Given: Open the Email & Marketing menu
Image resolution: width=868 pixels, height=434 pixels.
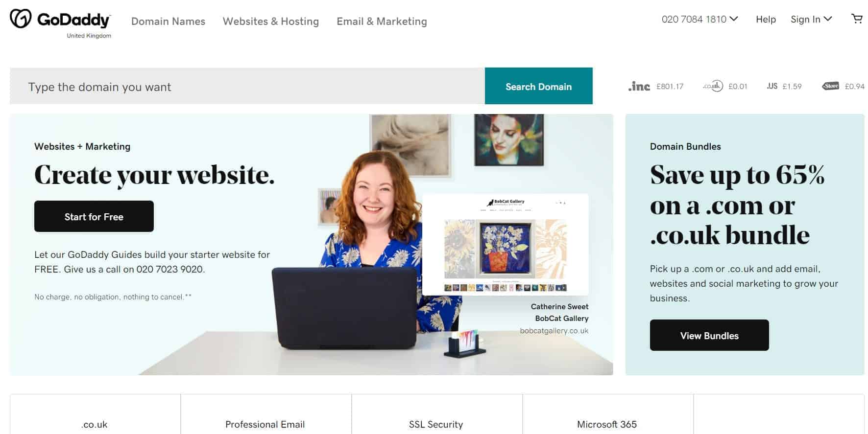Looking at the screenshot, I should coord(382,22).
